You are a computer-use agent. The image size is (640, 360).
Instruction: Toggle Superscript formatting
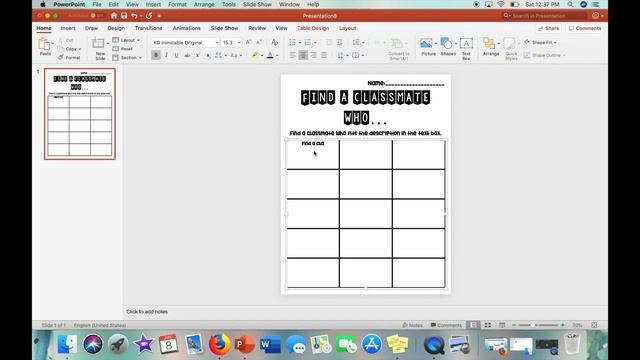(x=198, y=55)
